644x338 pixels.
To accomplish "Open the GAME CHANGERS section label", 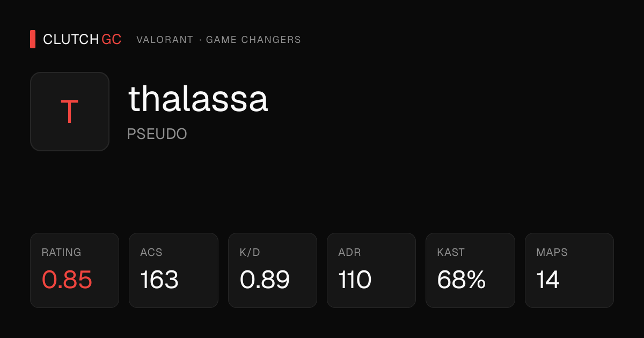I will [253, 40].
